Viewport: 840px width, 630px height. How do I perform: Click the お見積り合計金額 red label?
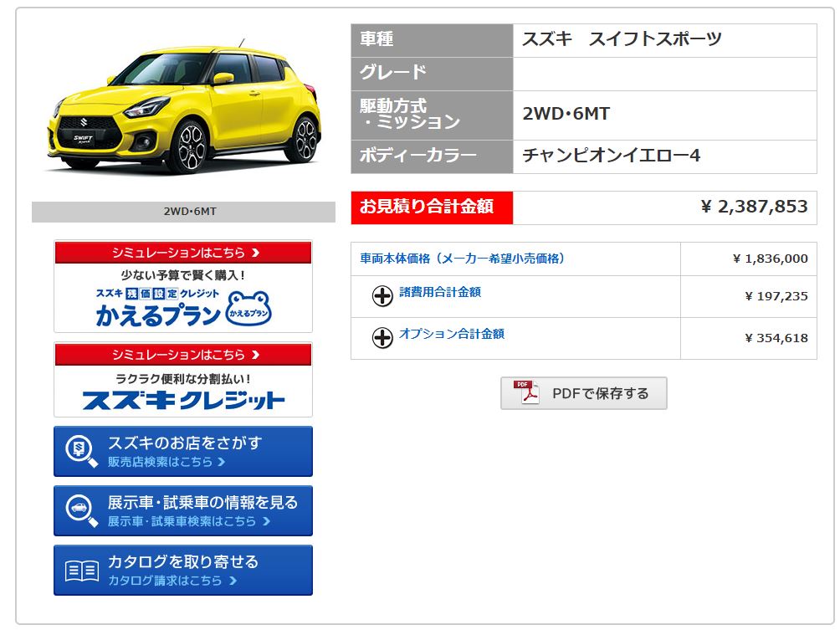[x=432, y=207]
